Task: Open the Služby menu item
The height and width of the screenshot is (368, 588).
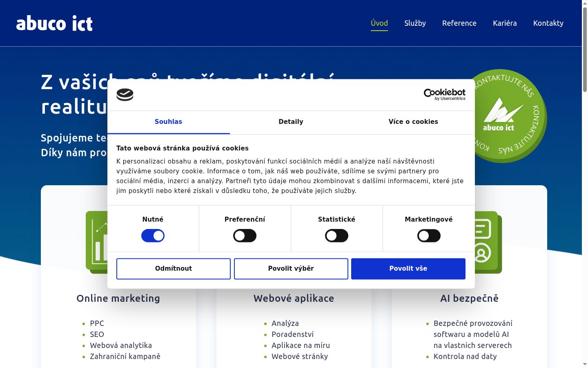Action: click(415, 23)
